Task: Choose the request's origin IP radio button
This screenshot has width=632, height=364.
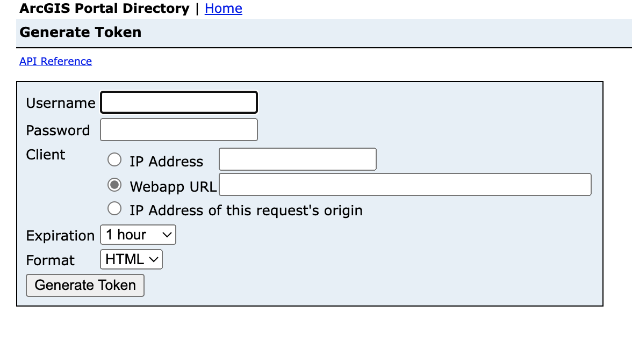Action: (x=114, y=208)
